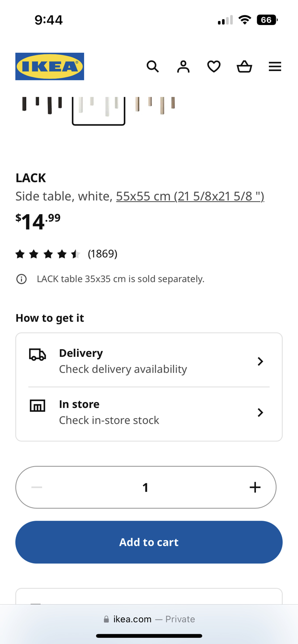
Task: Decrease quantity with the minus button
Action: pos(37,487)
